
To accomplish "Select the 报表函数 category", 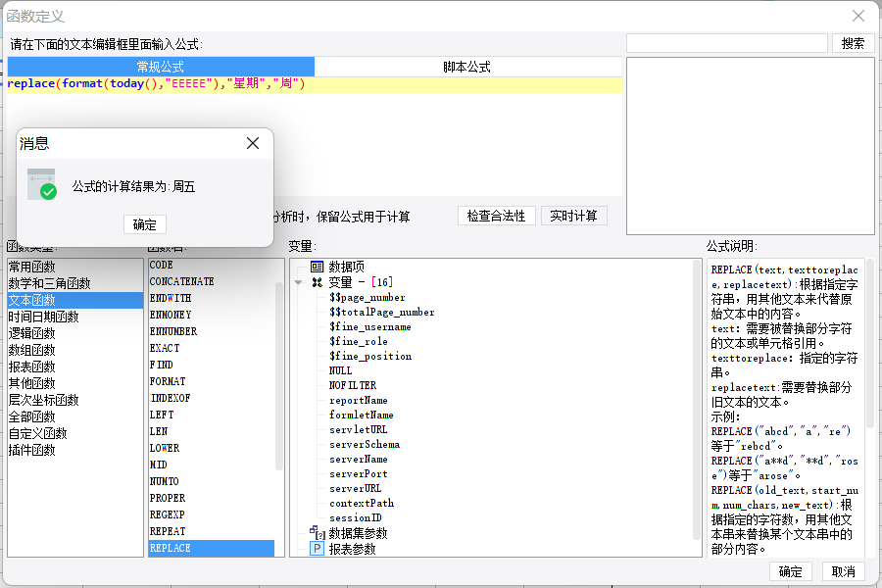I will pyautogui.click(x=75, y=367).
